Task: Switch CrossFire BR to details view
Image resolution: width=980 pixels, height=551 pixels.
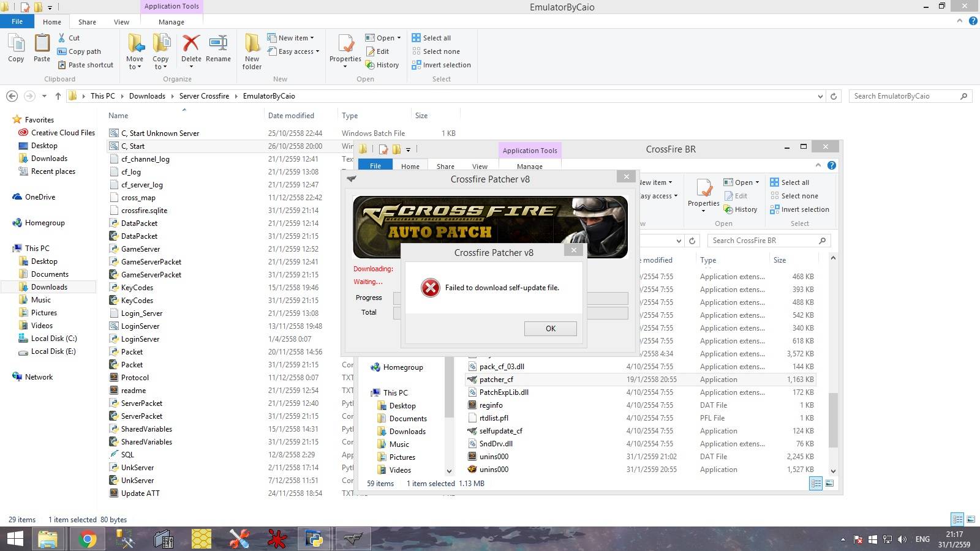Action: (816, 484)
